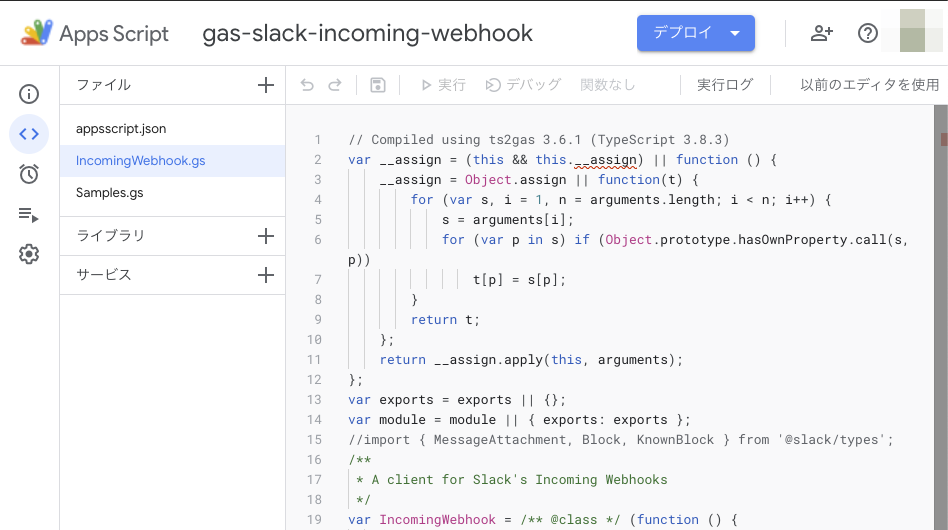Open the help question mark icon
948x530 pixels.
(868, 33)
